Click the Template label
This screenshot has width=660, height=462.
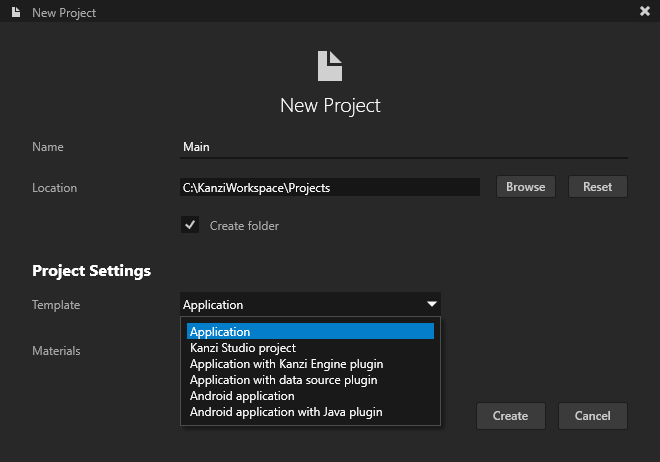click(x=56, y=305)
